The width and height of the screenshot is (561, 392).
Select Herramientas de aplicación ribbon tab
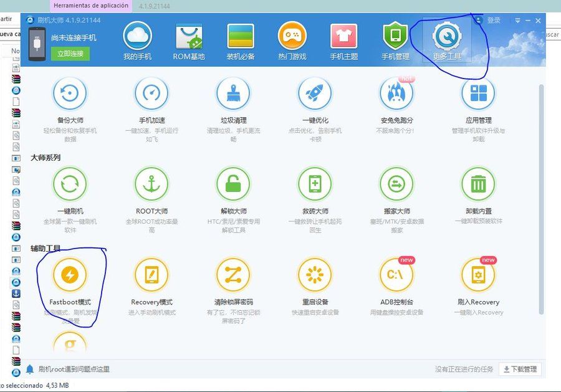[91, 6]
